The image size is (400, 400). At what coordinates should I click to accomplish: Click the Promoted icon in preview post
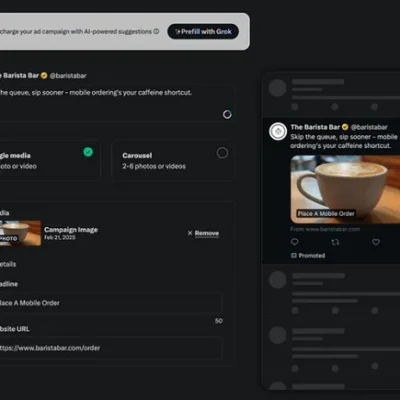(x=294, y=256)
